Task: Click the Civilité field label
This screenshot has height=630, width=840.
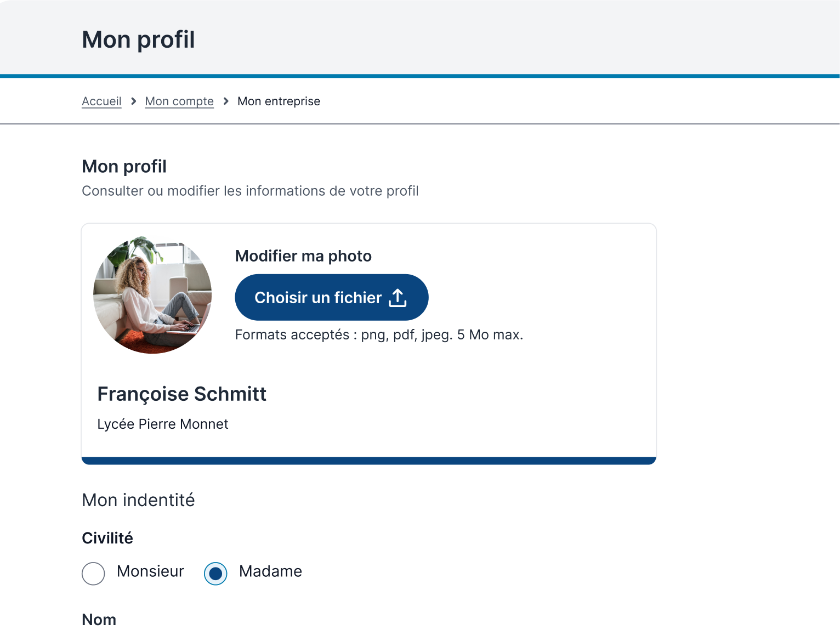Action: (x=107, y=538)
